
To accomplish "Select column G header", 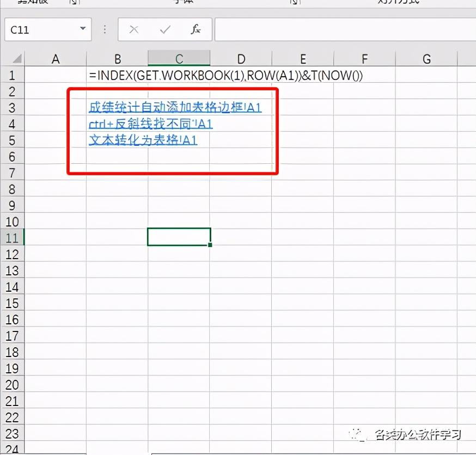I will click(x=426, y=59).
